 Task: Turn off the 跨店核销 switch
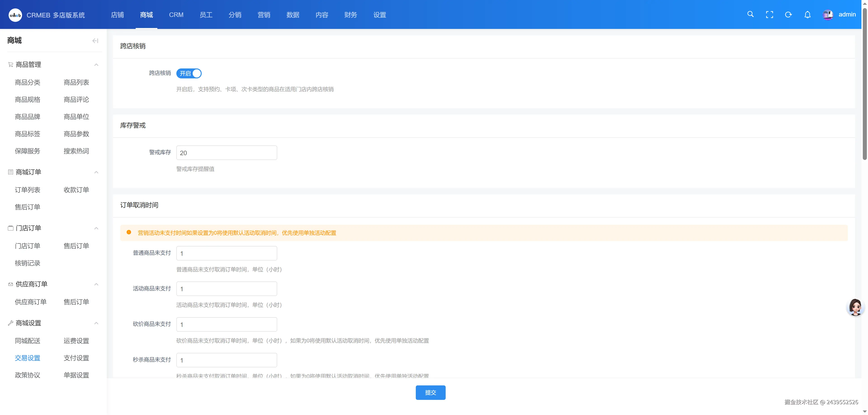[x=189, y=73]
